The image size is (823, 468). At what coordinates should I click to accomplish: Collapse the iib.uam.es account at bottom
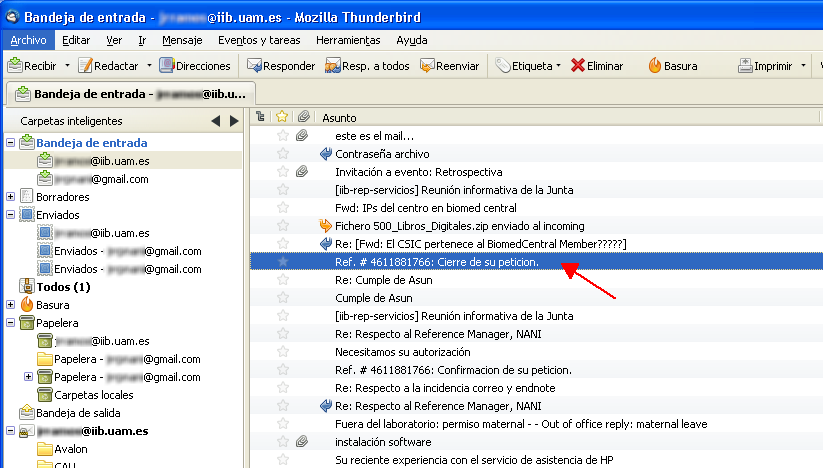tap(10, 431)
